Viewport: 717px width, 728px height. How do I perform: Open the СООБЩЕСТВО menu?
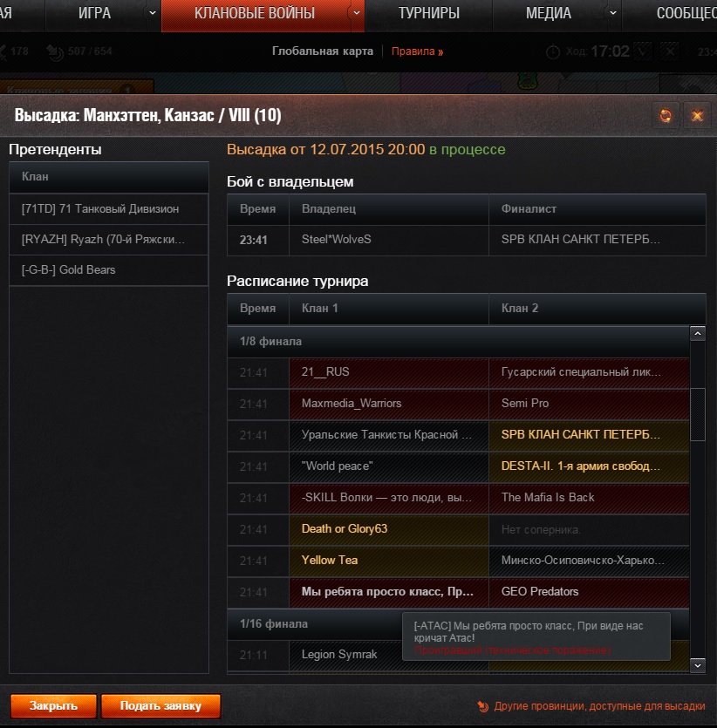pos(686,13)
